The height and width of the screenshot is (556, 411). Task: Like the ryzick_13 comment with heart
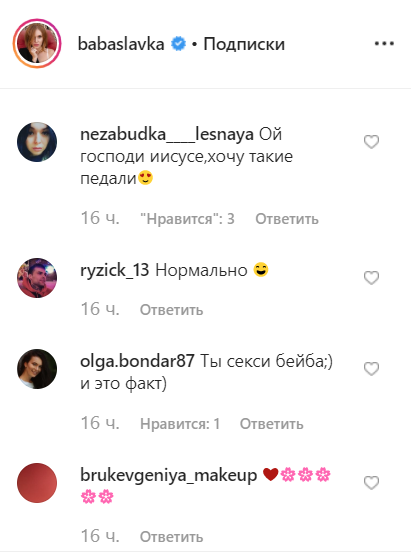tap(371, 278)
